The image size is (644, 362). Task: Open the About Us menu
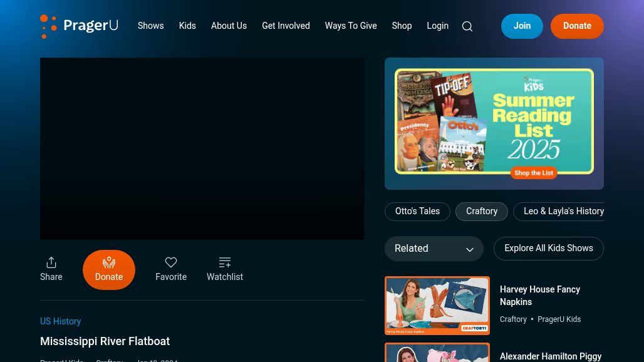pyautogui.click(x=229, y=26)
